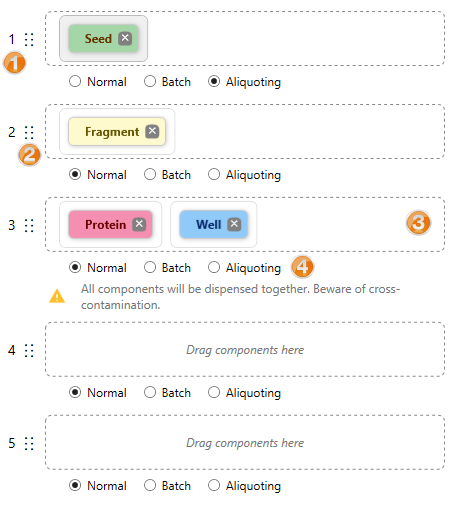Set row 1 to Normal mode
Image resolution: width=453 pixels, height=509 pixels.
point(75,81)
